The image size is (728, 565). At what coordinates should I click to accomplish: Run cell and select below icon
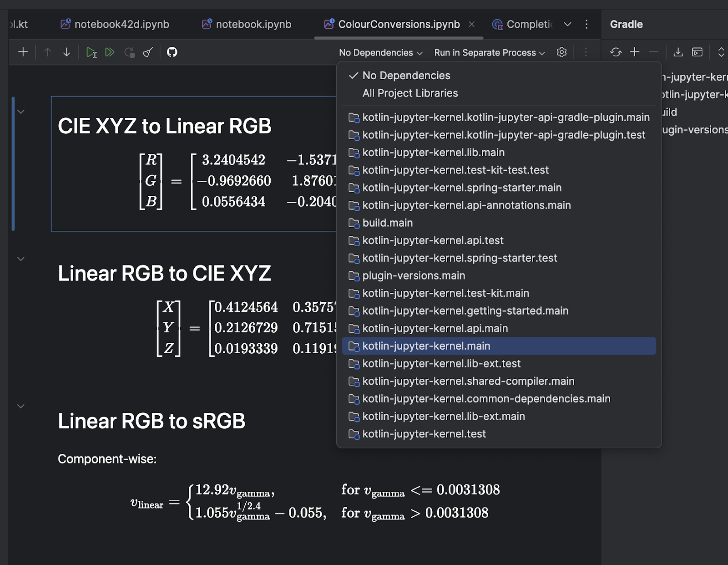(91, 52)
